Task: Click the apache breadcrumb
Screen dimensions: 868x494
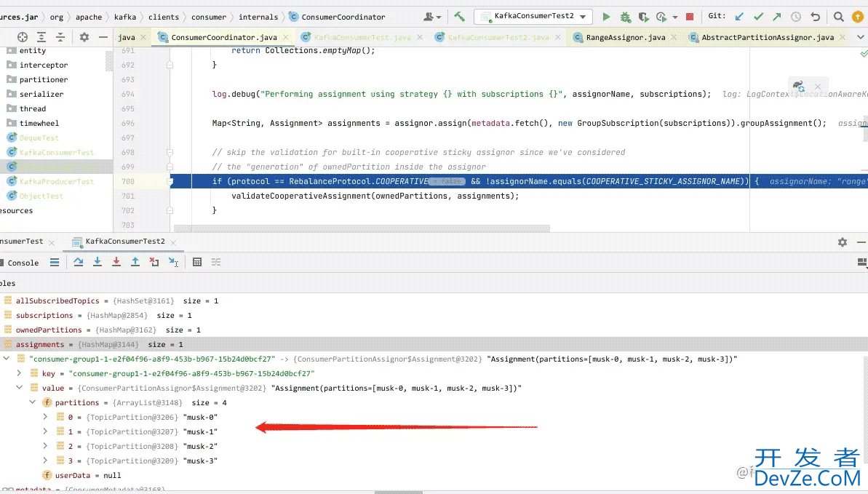Action: point(89,17)
